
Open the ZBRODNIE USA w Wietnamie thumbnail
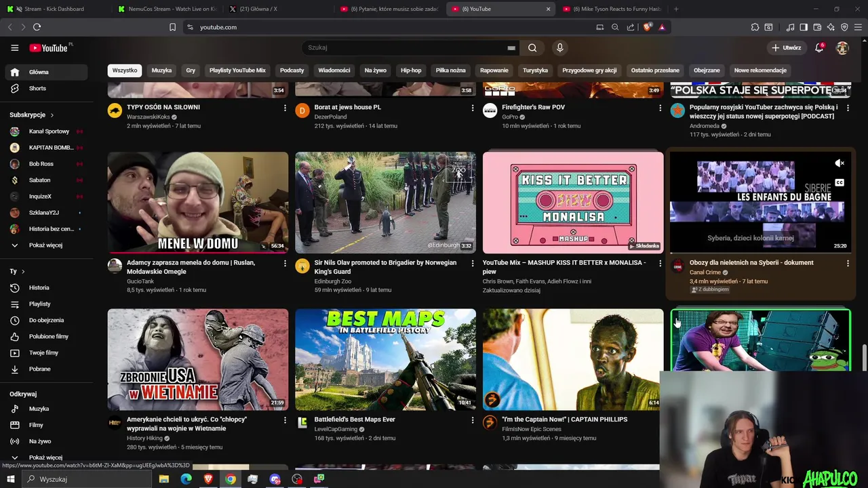[198, 360]
